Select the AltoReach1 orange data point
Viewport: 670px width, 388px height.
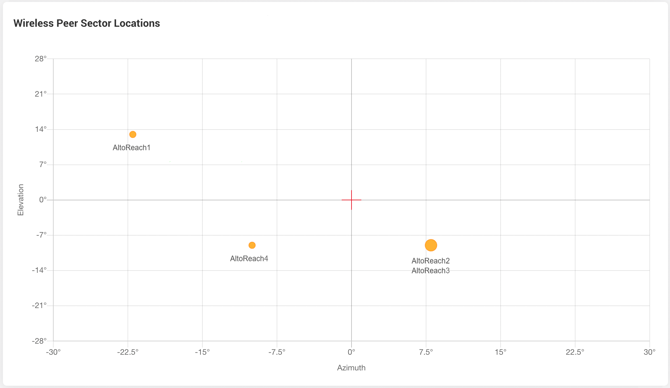133,135
